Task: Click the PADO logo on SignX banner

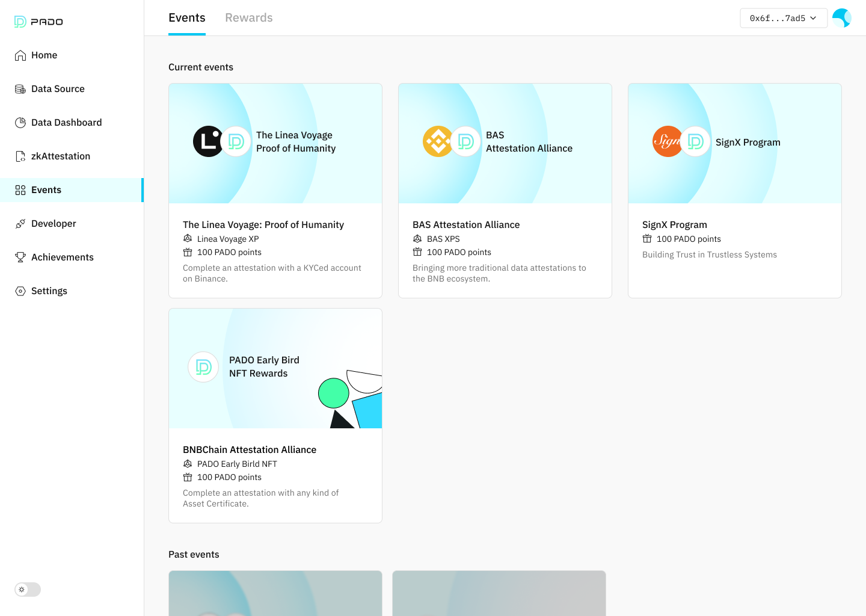Action: tap(696, 141)
